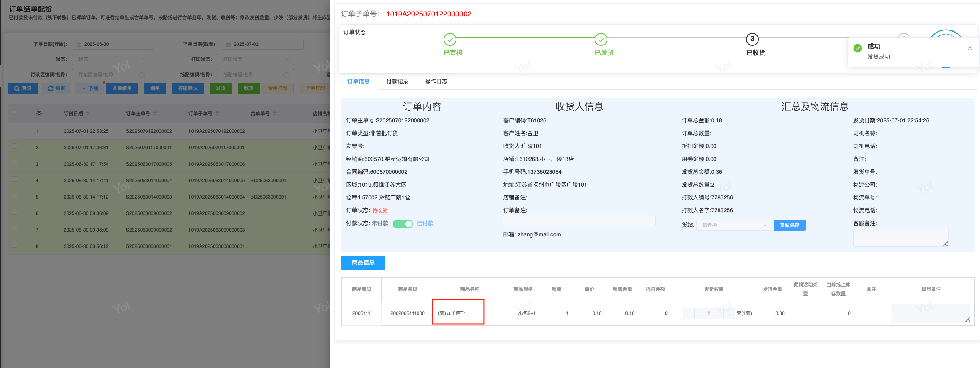Click the 下载 download button
This screenshot has height=368, width=980.
click(90, 88)
